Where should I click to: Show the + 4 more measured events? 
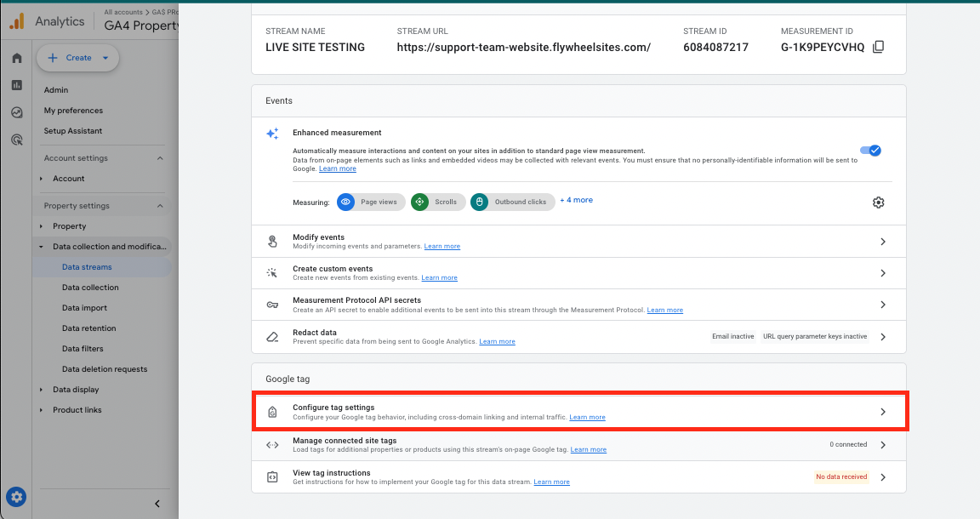(576, 200)
